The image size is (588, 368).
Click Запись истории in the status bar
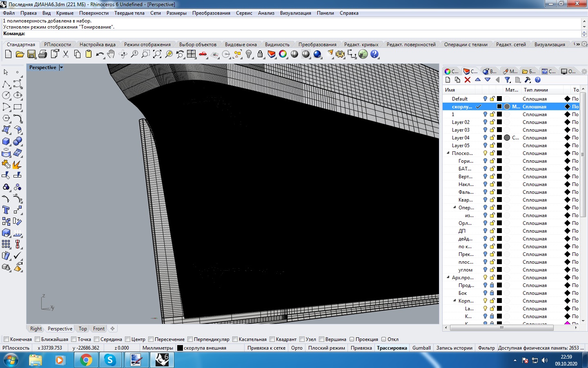point(454,348)
